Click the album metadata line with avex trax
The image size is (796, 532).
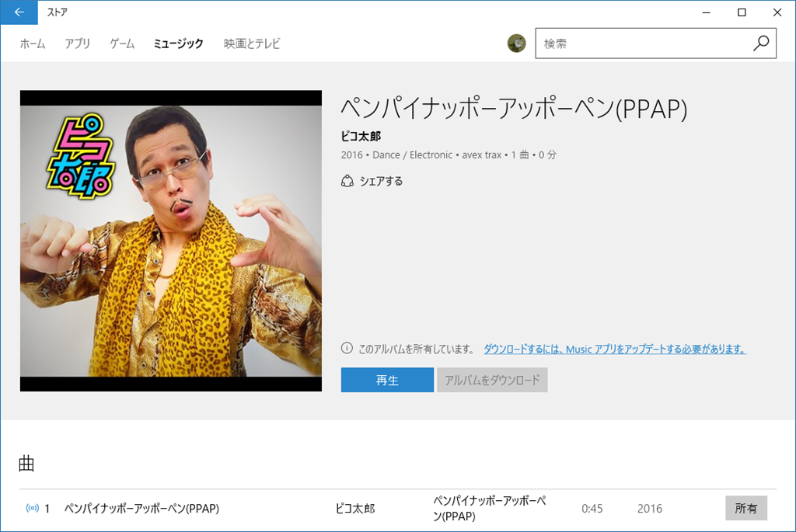coord(449,155)
